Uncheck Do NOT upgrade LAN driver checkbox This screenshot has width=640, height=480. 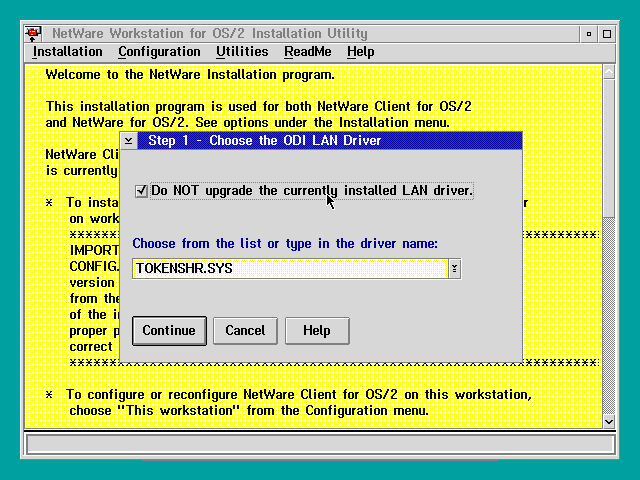point(141,191)
